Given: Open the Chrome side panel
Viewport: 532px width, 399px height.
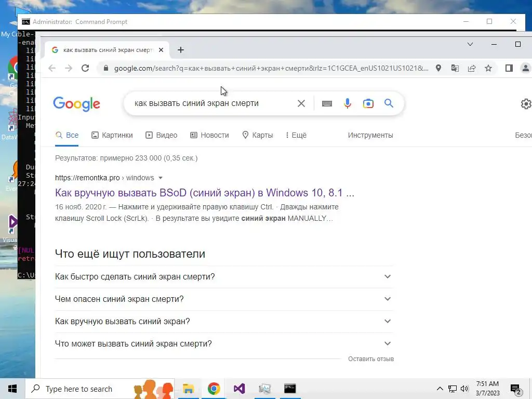Looking at the screenshot, I should click(x=509, y=68).
